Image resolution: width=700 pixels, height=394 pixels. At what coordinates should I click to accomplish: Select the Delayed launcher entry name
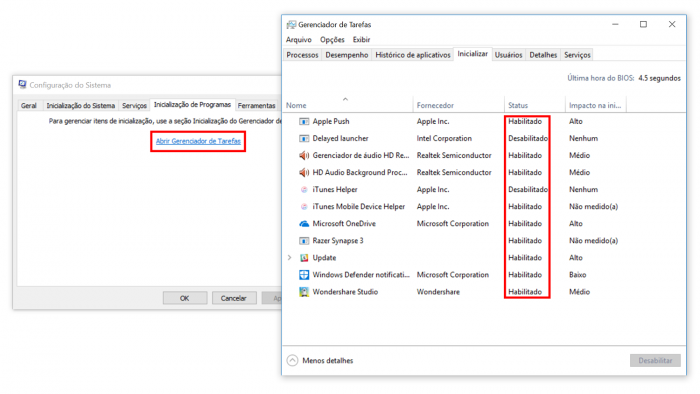point(340,138)
